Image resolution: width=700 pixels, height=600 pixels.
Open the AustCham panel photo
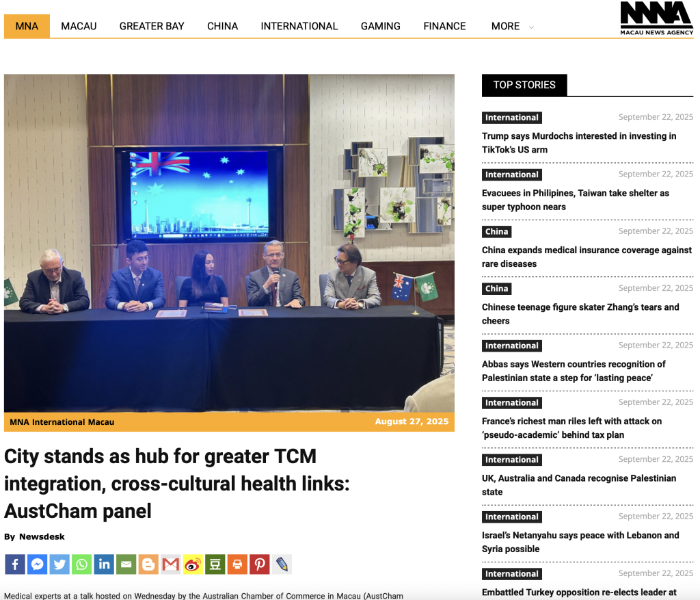click(x=229, y=243)
